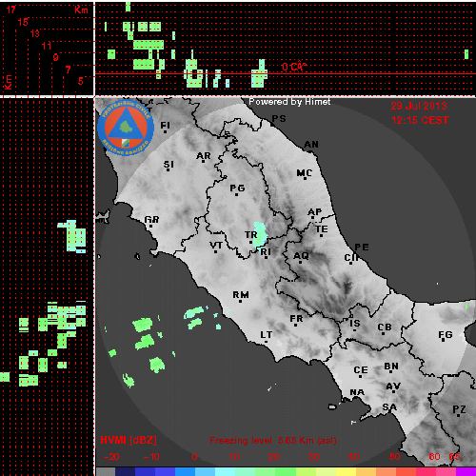Click the "40" dBZ scale value

click(x=353, y=457)
